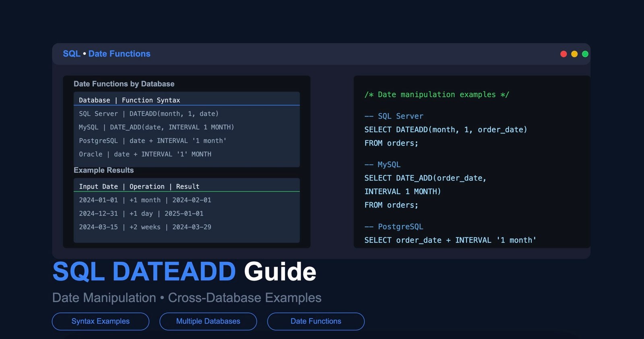Viewport: 644px width, 339px height.
Task: Click the red window dot
Action: pos(563,54)
